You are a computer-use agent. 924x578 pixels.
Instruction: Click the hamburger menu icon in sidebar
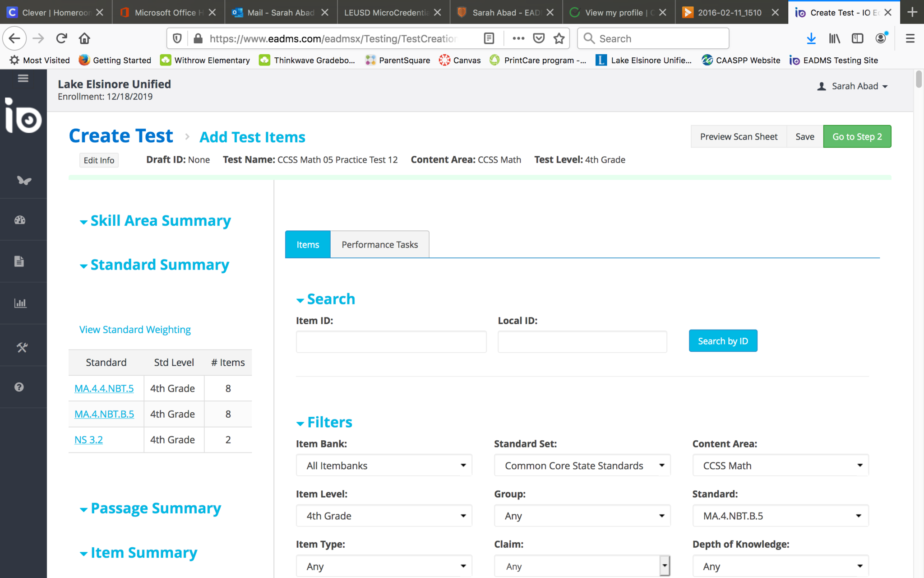click(x=23, y=79)
